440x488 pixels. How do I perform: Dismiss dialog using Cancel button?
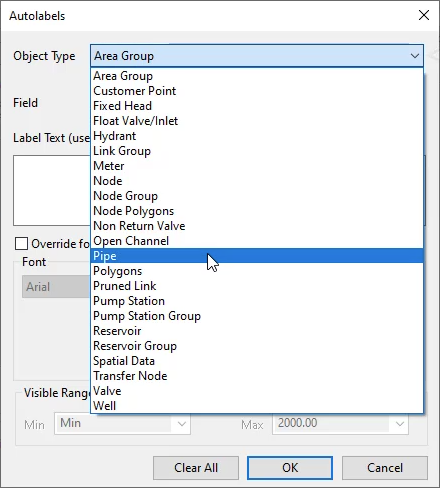(x=385, y=468)
